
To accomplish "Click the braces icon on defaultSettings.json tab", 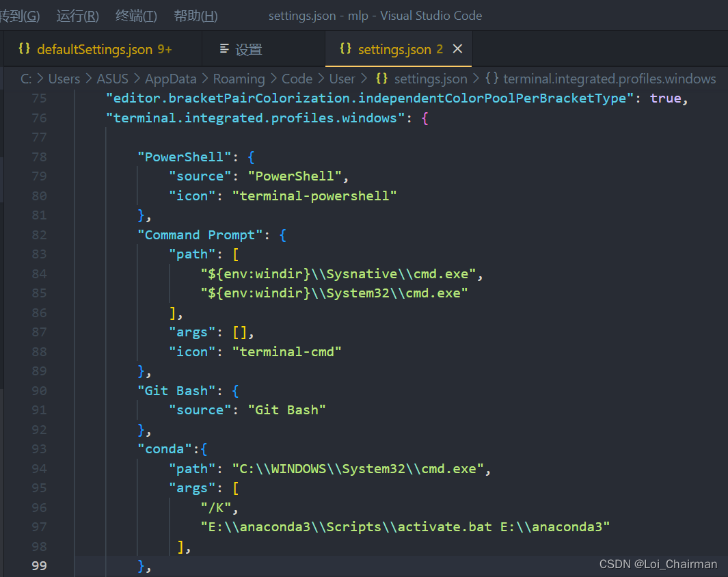I will pos(24,49).
